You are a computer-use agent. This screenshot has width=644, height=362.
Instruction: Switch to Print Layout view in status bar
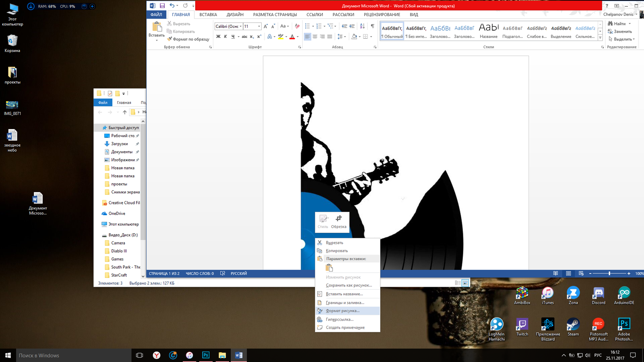[568, 274]
